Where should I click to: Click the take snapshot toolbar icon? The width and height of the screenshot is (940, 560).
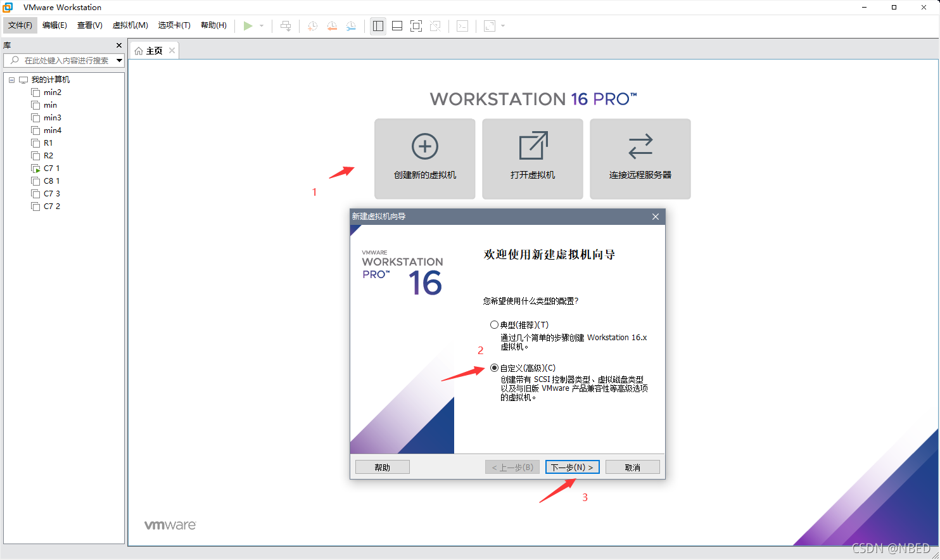312,26
